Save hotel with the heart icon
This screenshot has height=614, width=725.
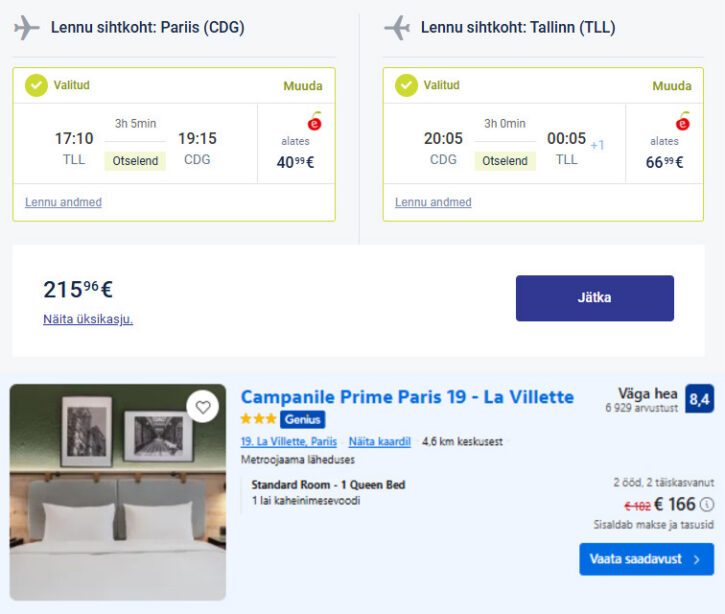[x=203, y=407]
